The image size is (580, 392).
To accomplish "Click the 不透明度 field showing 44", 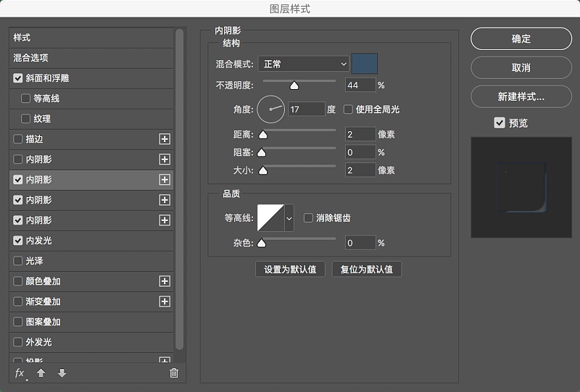I will [360, 86].
